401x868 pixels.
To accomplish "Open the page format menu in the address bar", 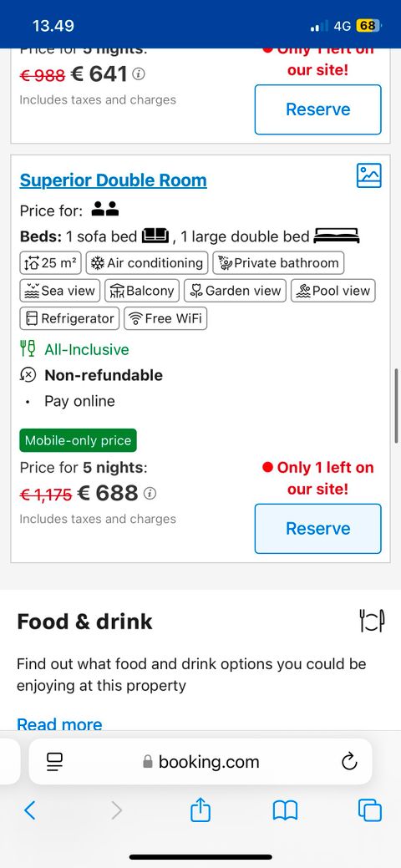I will pos(54,762).
